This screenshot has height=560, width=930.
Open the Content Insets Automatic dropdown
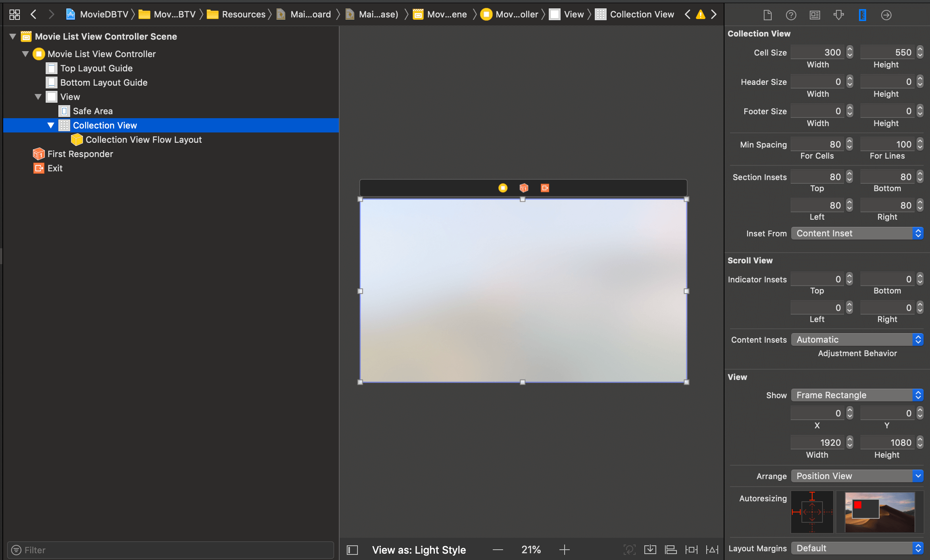coord(857,339)
